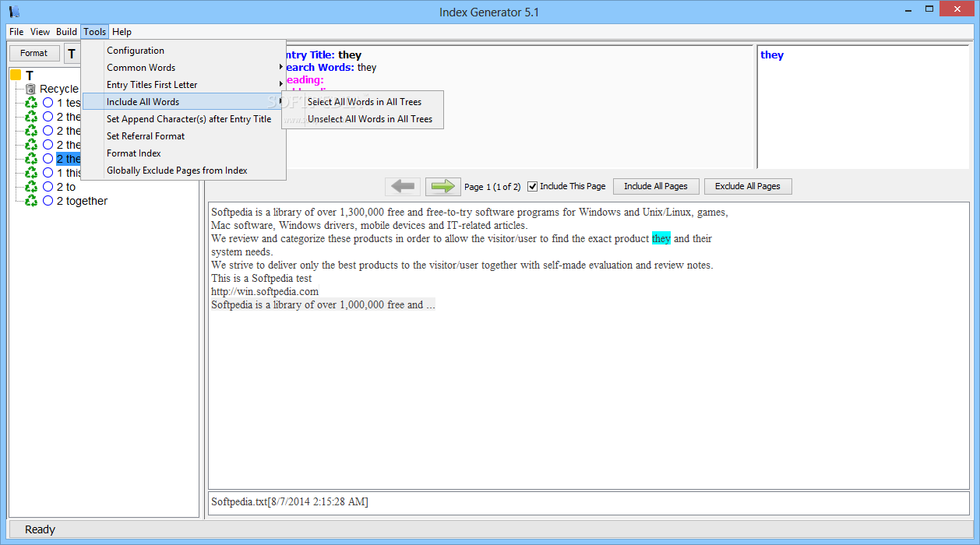Uncheck the Include This Page checkbox
The image size is (980, 545).
[x=533, y=186]
